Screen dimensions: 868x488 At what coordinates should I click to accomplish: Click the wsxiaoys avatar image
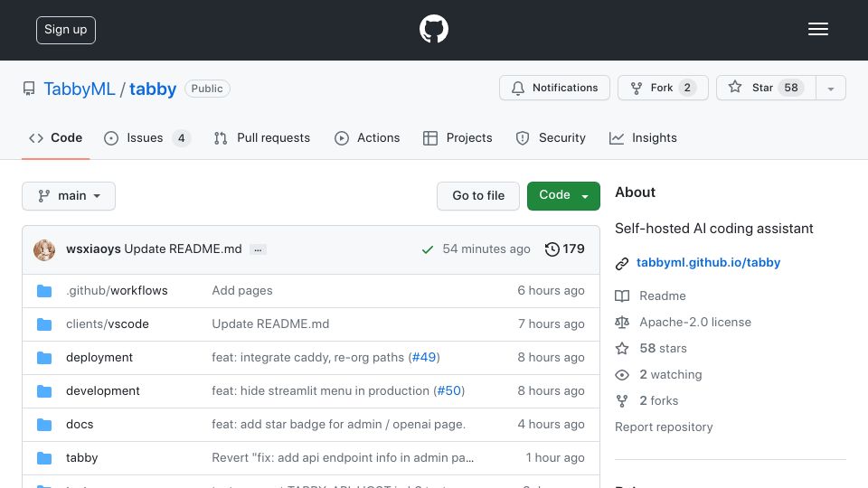click(44, 250)
